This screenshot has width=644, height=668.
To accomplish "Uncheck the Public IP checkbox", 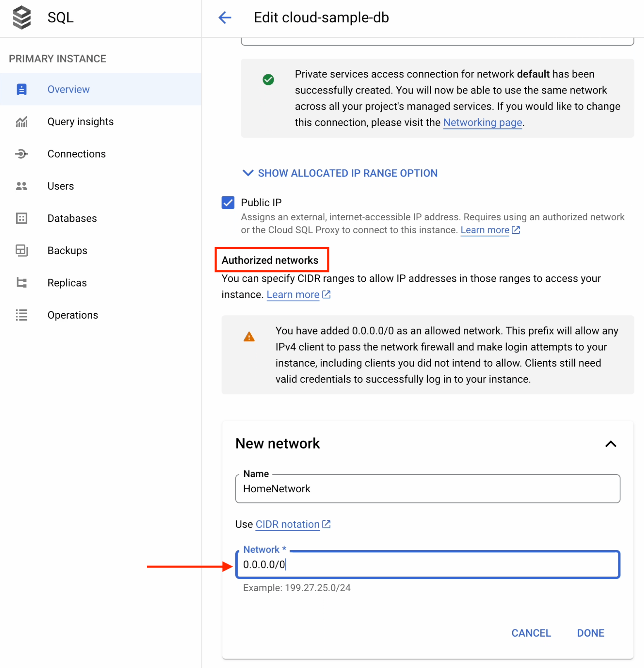I will click(228, 203).
